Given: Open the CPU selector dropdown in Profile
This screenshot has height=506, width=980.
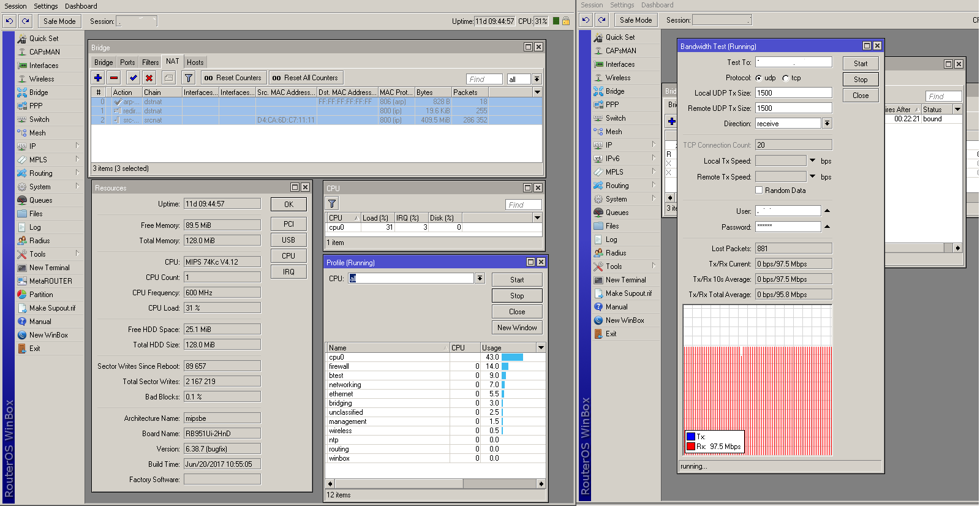Looking at the screenshot, I should [480, 279].
